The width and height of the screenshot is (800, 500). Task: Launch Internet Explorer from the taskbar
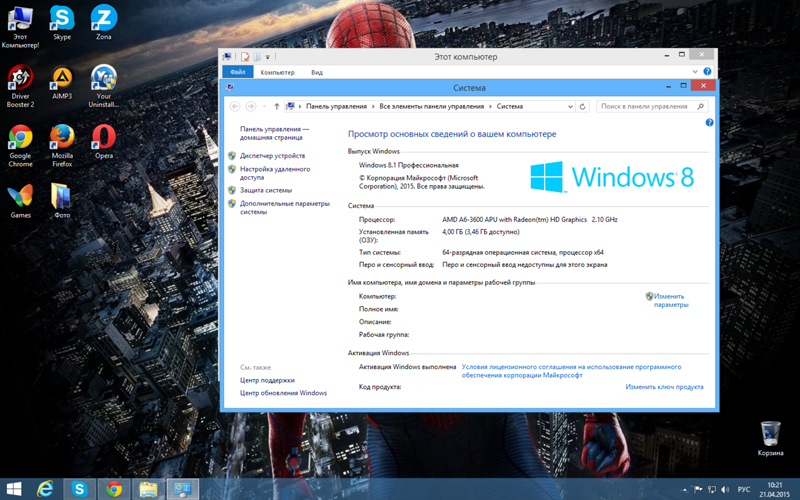[45, 489]
